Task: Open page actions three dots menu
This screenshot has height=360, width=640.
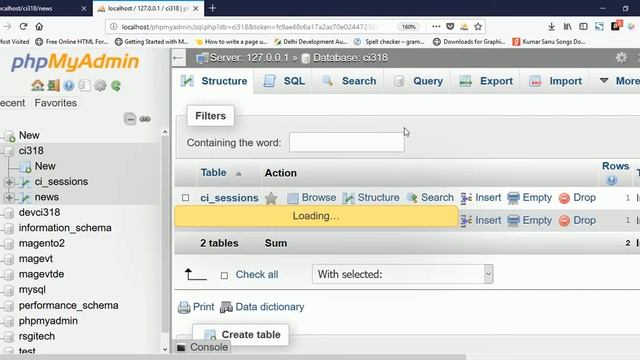Action: [436, 27]
